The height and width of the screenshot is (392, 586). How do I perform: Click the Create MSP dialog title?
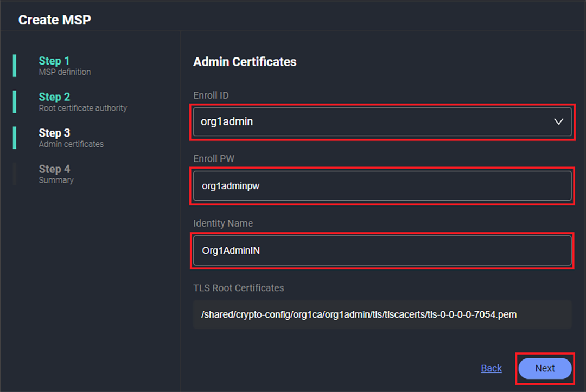point(55,20)
